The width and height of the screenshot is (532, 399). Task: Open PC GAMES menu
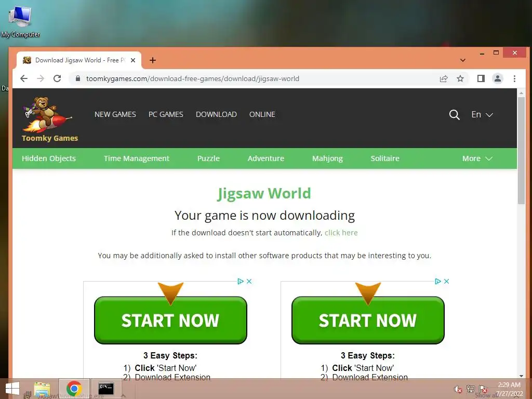(x=166, y=114)
